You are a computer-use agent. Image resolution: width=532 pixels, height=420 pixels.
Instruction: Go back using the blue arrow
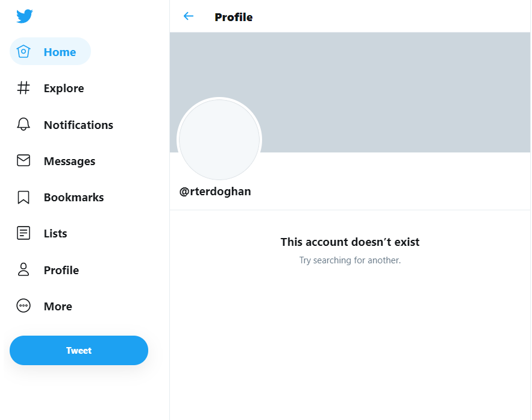189,16
